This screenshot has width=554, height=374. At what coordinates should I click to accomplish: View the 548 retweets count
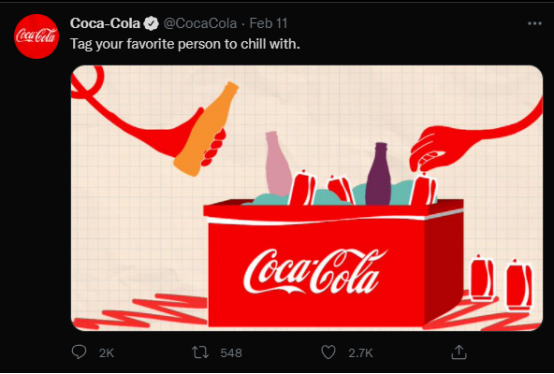(x=231, y=353)
